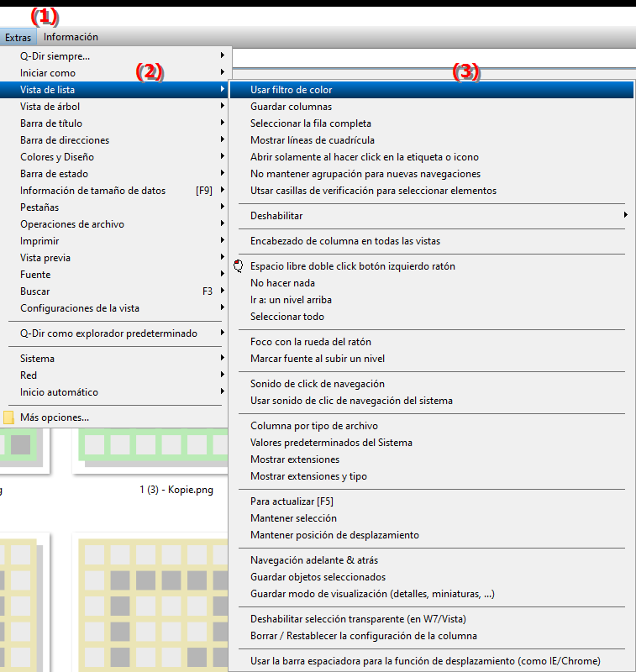Select the 1 (3) - Kopie.png thumbnail
This screenshot has width=636, height=672.
150,450
